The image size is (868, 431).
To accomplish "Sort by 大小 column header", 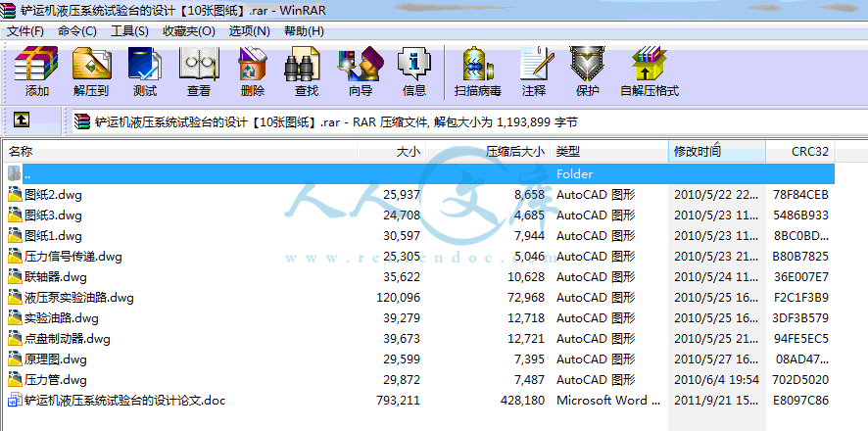I will tap(391, 152).
